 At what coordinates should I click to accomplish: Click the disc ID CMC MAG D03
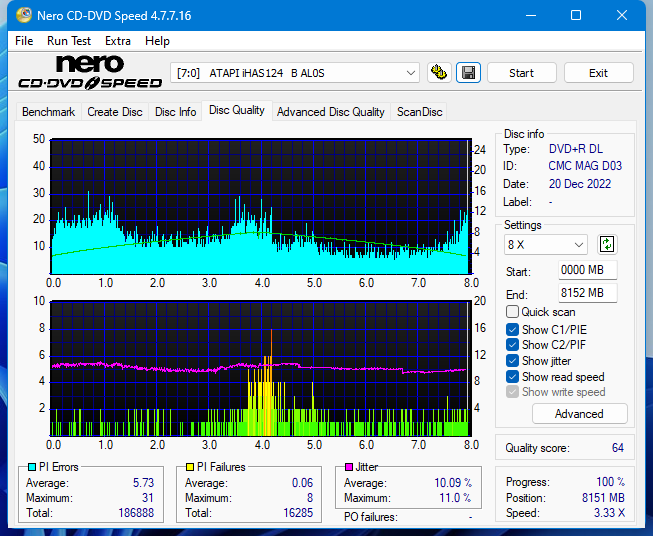pos(585,166)
